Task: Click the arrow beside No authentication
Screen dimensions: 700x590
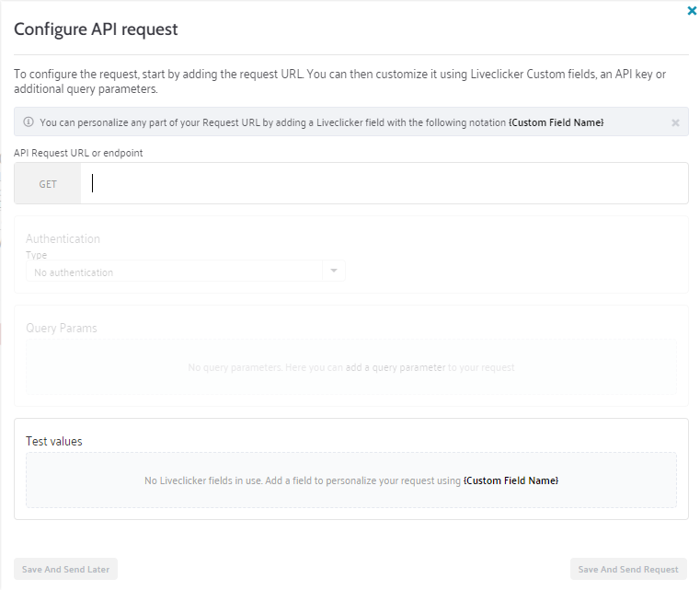Action: click(334, 272)
